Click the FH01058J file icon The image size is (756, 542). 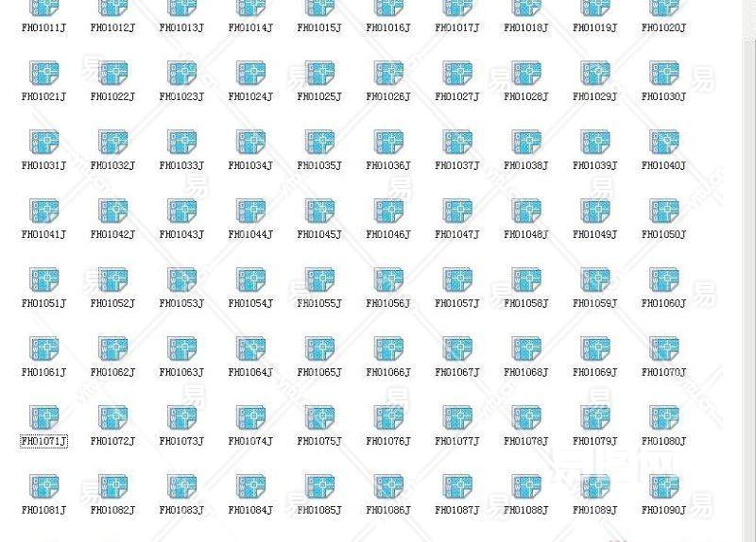(x=526, y=279)
